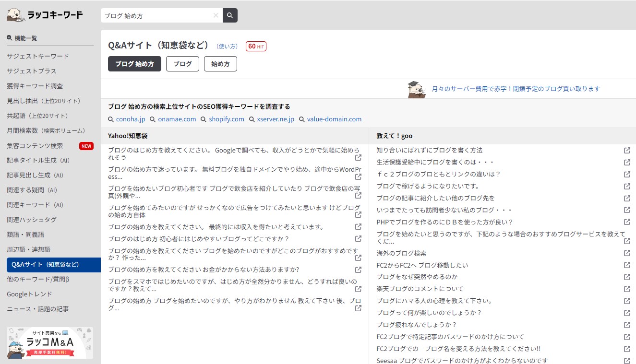The height and width of the screenshot is (364, 636).
Task: Open external link icon for ブログで稼げるようになりたいです
Action: [x=627, y=186]
